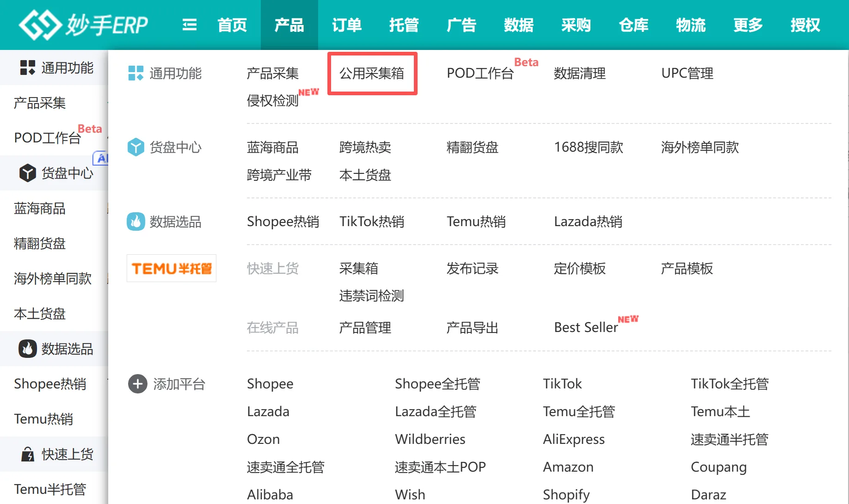Click the 快速上货 bag icon in sidebar
Screen dimensions: 849x504
(27, 454)
